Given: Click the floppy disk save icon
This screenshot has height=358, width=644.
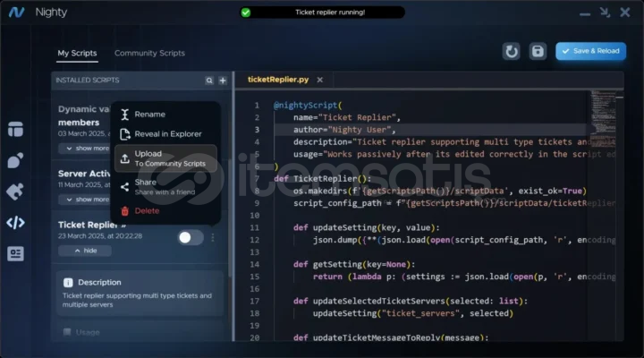Looking at the screenshot, I should (538, 51).
